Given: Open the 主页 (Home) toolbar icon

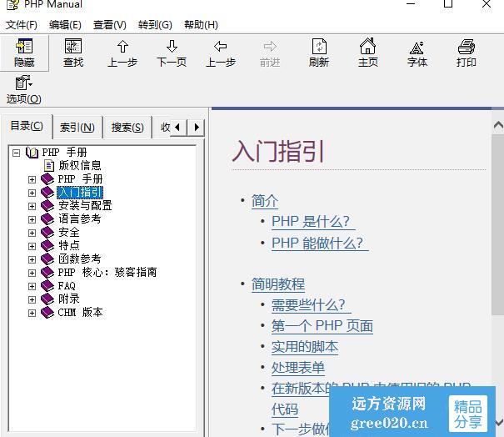Looking at the screenshot, I should pyautogui.click(x=367, y=52).
